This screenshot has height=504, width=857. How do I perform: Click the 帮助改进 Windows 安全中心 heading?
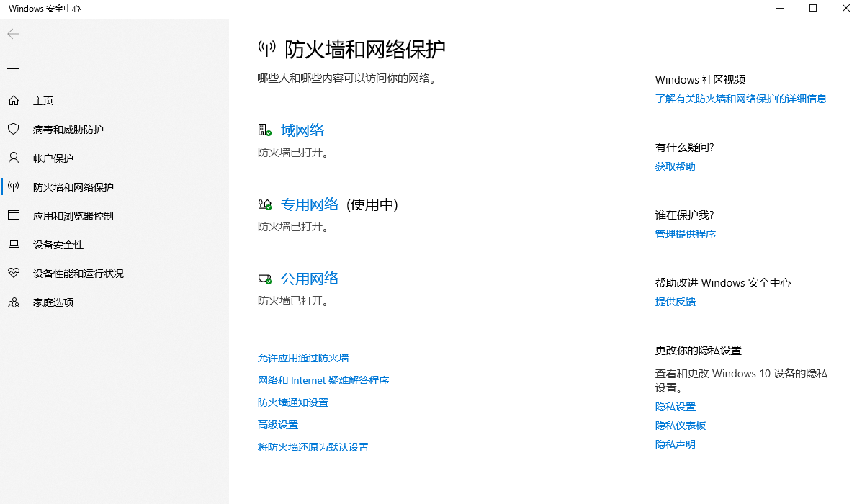(723, 283)
